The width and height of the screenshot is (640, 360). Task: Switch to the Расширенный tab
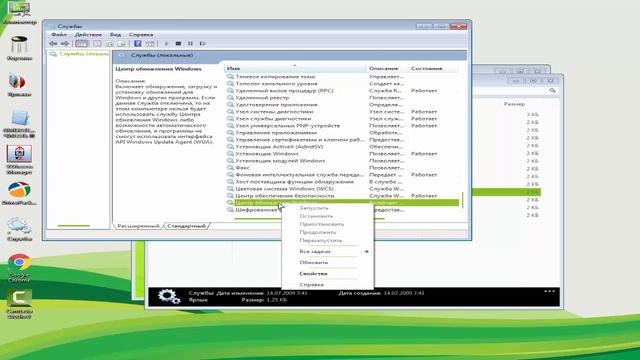pyautogui.click(x=138, y=226)
